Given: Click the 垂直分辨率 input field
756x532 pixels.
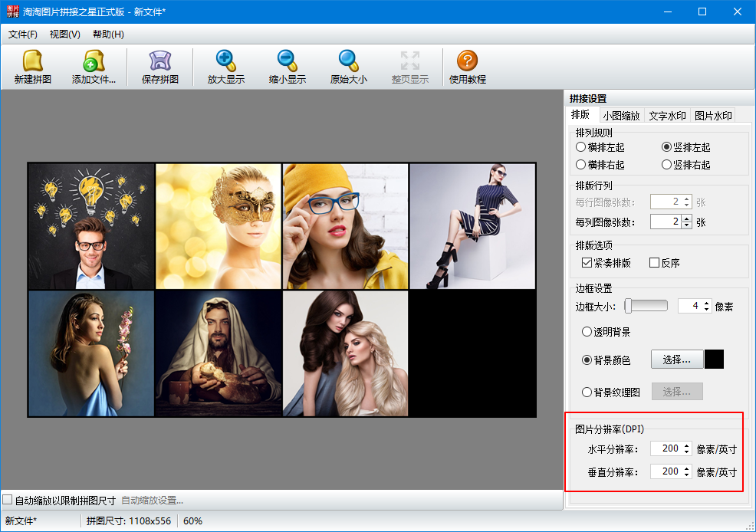Looking at the screenshot, I should 666,471.
